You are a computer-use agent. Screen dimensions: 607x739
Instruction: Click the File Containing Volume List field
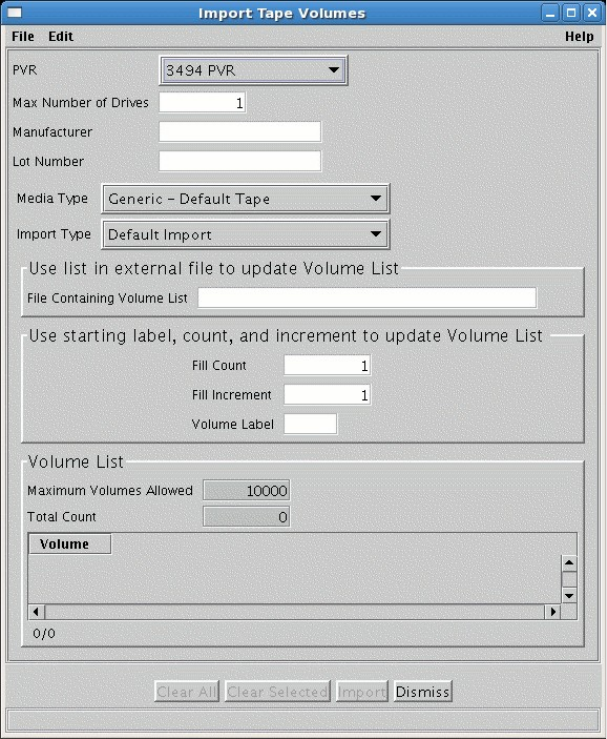367,298
